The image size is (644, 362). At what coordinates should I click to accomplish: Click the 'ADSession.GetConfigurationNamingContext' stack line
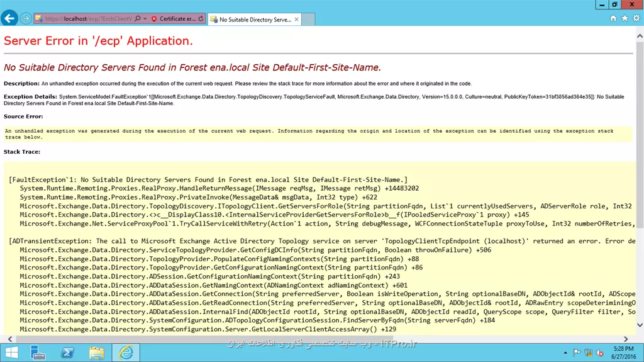(x=210, y=276)
